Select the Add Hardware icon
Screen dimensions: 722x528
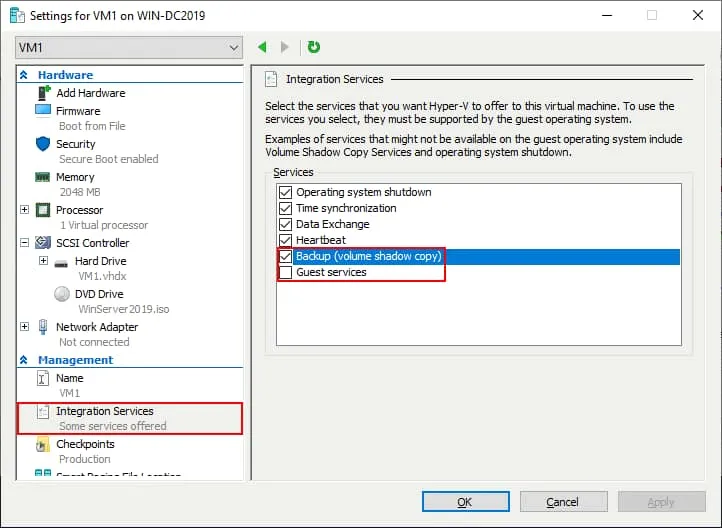click(x=43, y=93)
